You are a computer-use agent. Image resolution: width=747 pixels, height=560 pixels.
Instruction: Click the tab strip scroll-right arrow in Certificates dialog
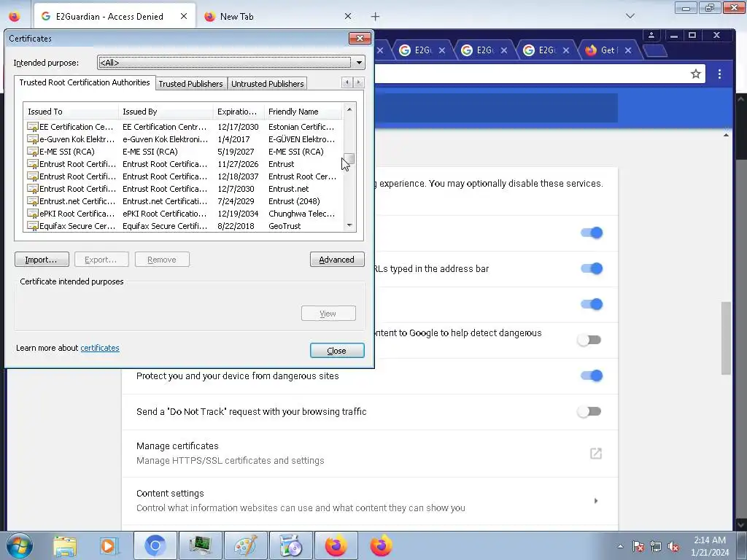pos(359,82)
